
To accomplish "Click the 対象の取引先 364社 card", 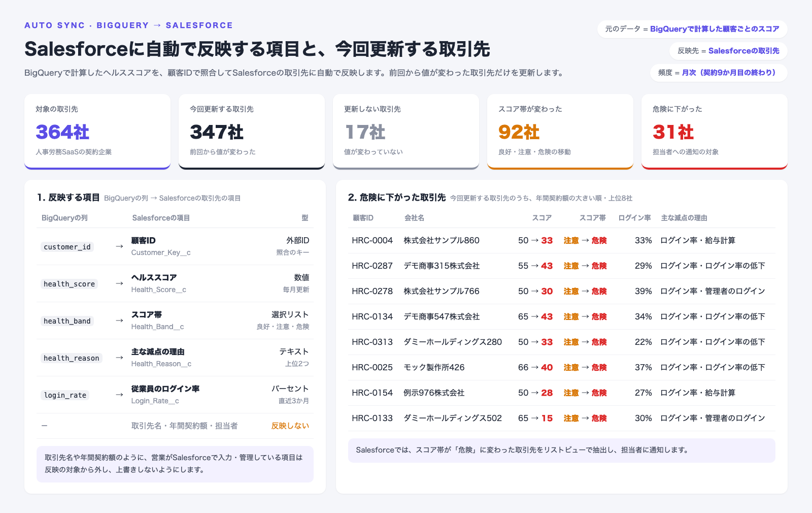I will pos(97,132).
